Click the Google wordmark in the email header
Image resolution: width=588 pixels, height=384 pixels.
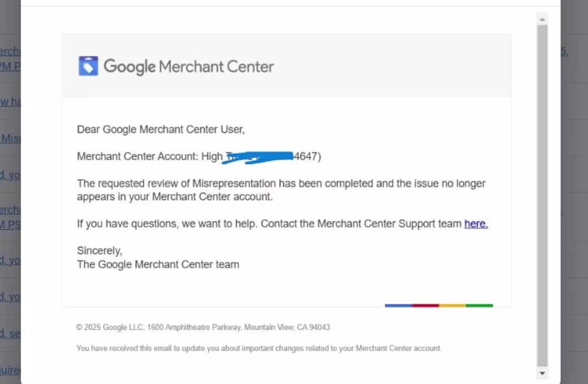[x=130, y=66]
